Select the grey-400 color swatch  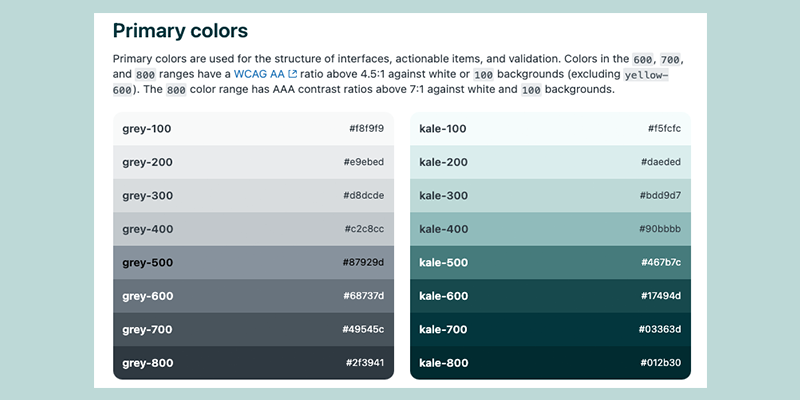pyautogui.click(x=254, y=229)
